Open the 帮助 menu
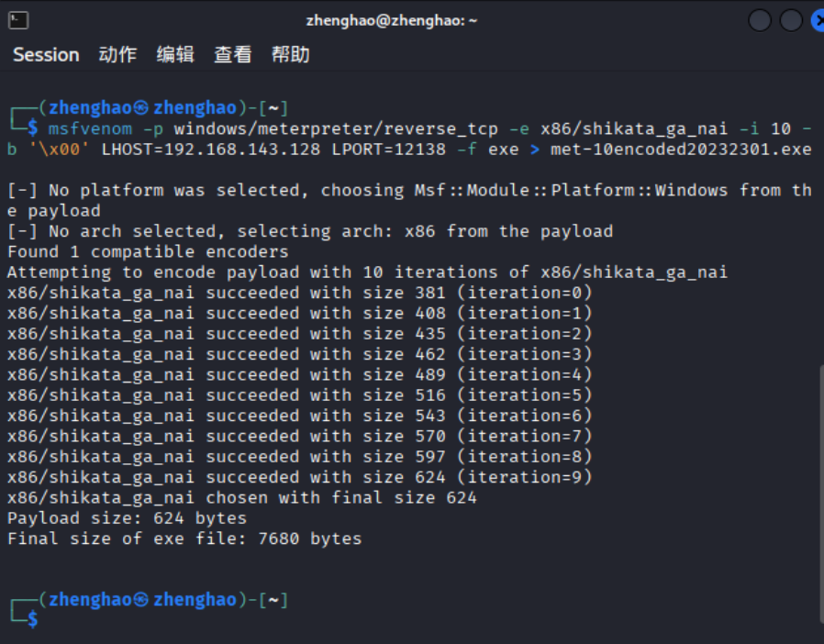Image resolution: width=824 pixels, height=644 pixels. pos(291,55)
